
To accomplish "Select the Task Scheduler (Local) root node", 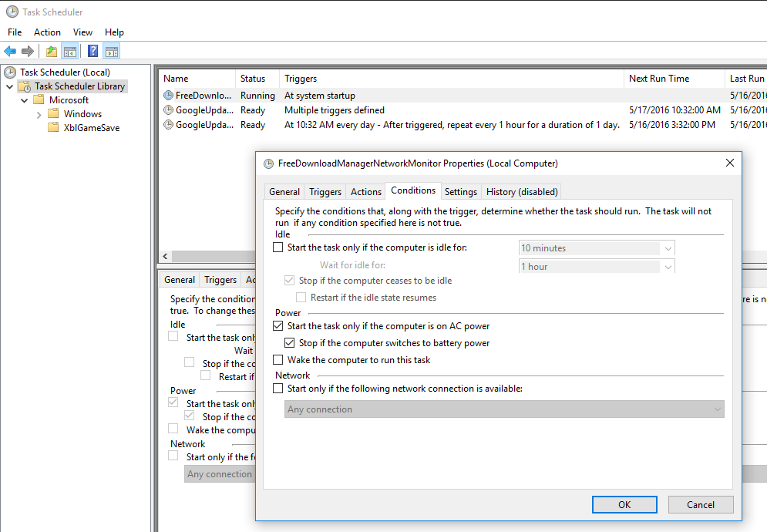I will coord(65,72).
